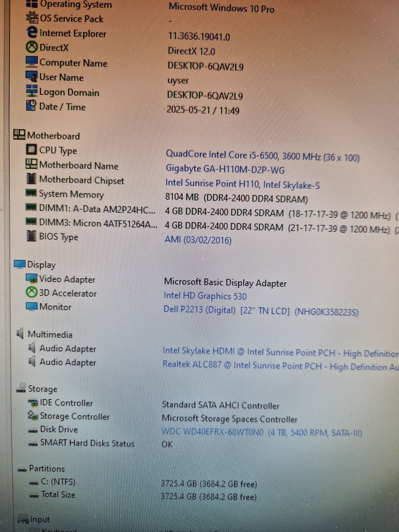Click the Motherboard Name row icon

pos(31,164)
